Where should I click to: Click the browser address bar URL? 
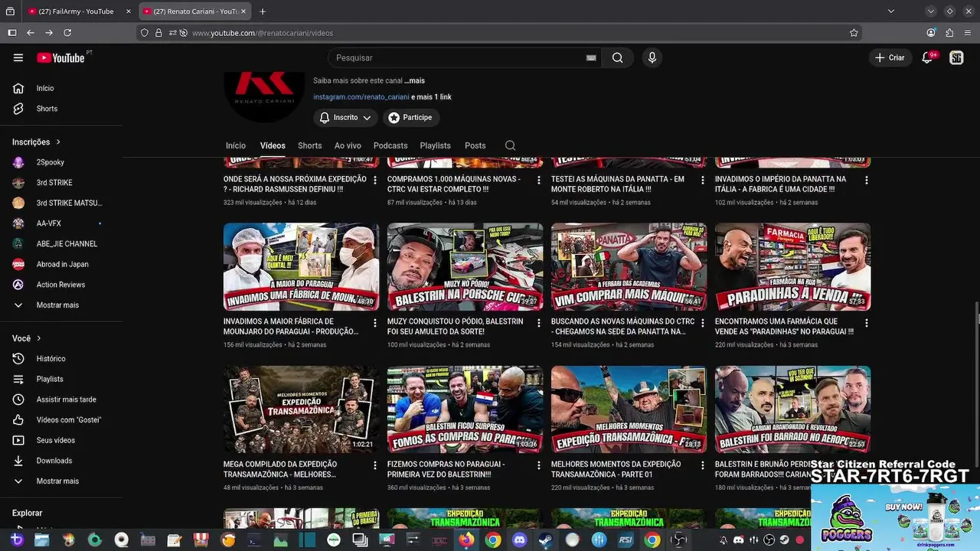[263, 33]
